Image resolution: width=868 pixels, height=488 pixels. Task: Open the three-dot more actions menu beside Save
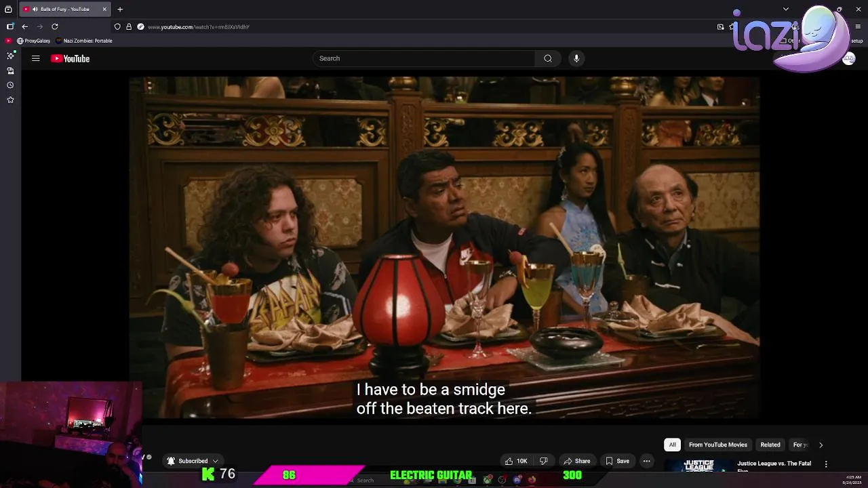(x=647, y=461)
